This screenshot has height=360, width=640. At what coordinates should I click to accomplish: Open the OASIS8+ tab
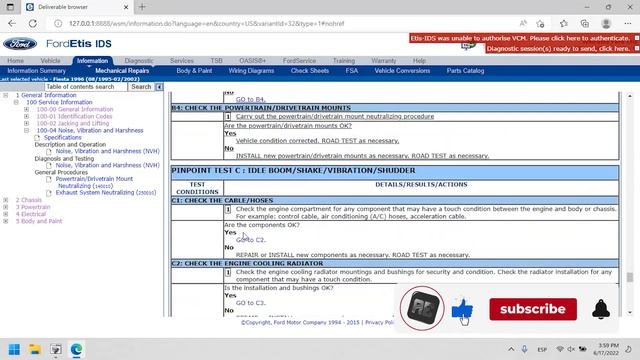pos(252,61)
